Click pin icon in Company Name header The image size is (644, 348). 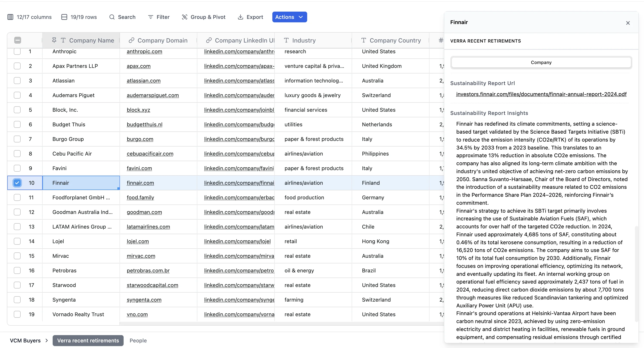pyautogui.click(x=54, y=40)
